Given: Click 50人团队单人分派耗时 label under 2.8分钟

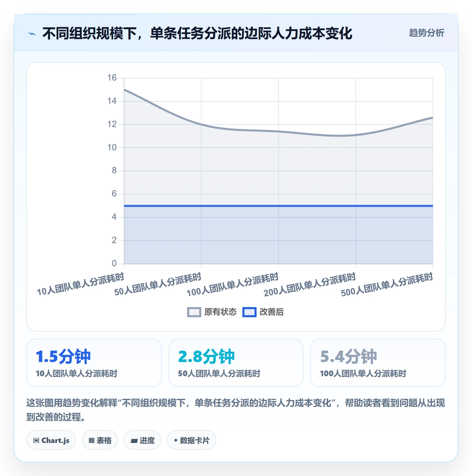Looking at the screenshot, I should (219, 374).
